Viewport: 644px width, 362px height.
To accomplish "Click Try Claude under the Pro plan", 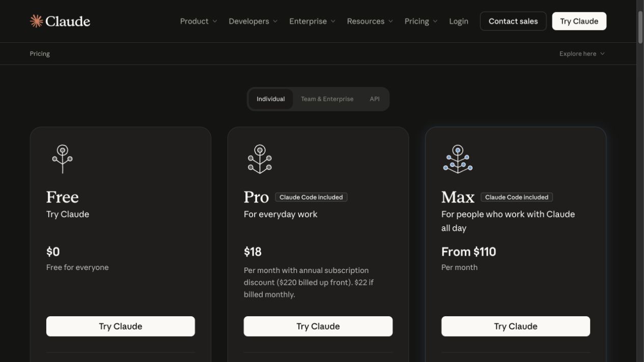I will [x=318, y=326].
